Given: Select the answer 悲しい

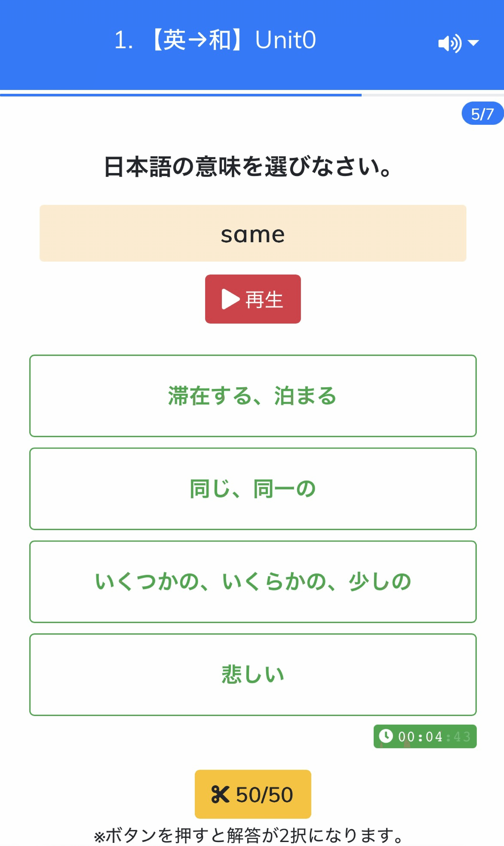Looking at the screenshot, I should click(x=253, y=674).
